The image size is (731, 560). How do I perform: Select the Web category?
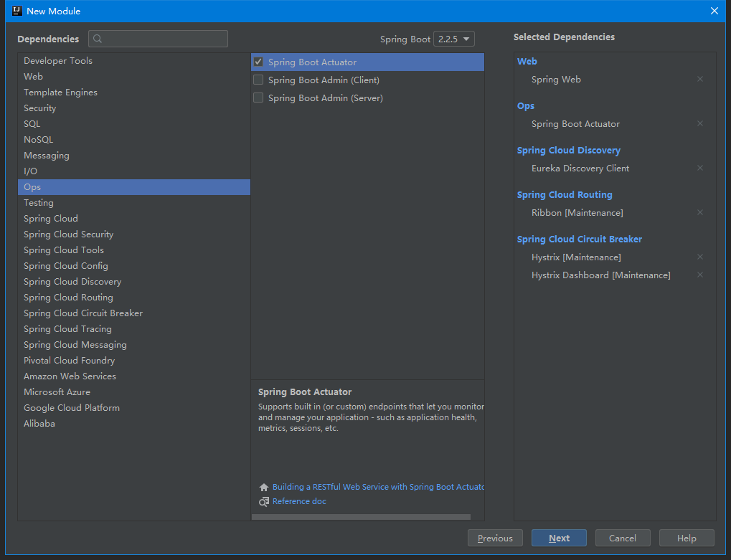coord(134,77)
